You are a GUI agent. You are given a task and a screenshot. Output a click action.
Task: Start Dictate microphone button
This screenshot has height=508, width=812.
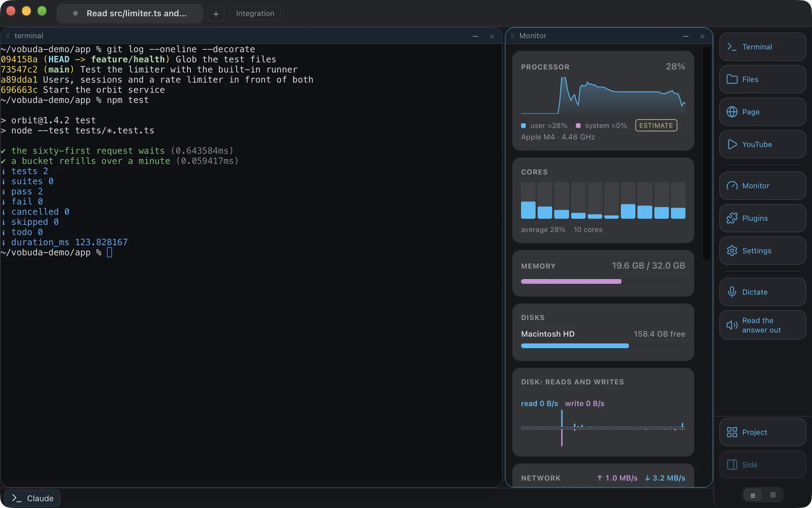[762, 292]
